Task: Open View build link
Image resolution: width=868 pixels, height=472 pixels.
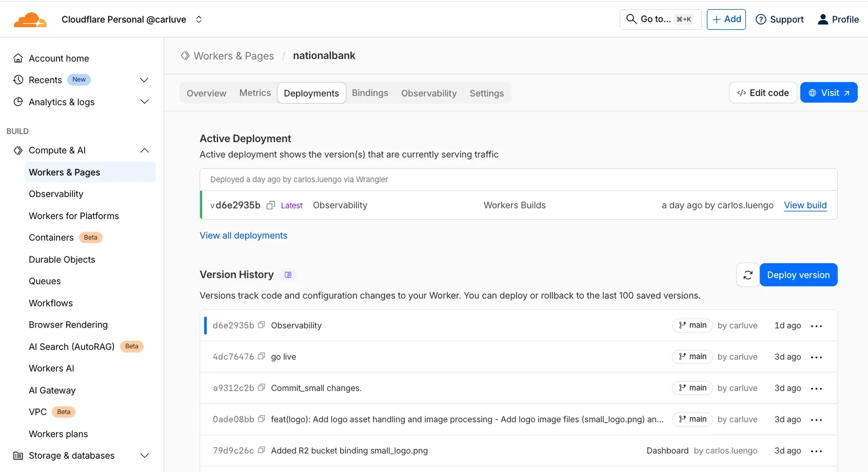Action: click(x=805, y=206)
